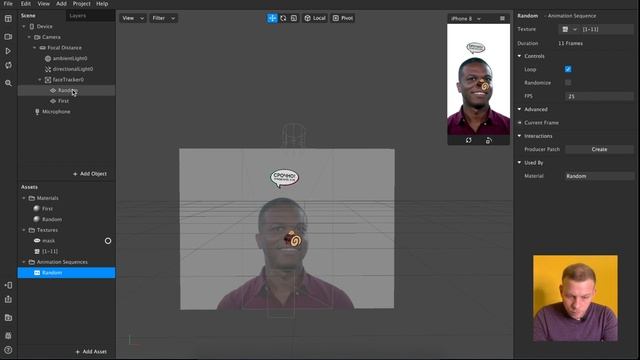Click the simulator restart icon
Screen dimensions: 640x360
point(469,140)
